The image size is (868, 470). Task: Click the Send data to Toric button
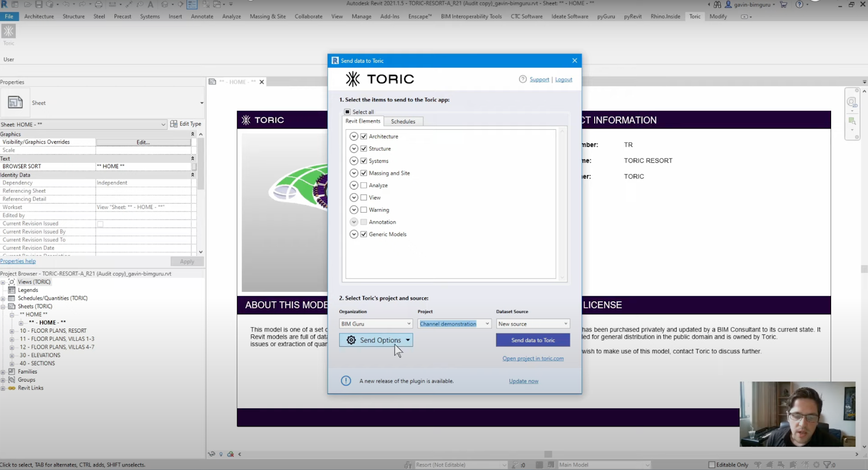533,340
